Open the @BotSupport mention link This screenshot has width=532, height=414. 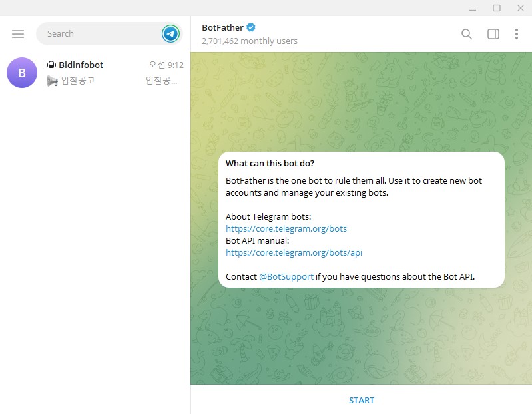click(x=286, y=277)
